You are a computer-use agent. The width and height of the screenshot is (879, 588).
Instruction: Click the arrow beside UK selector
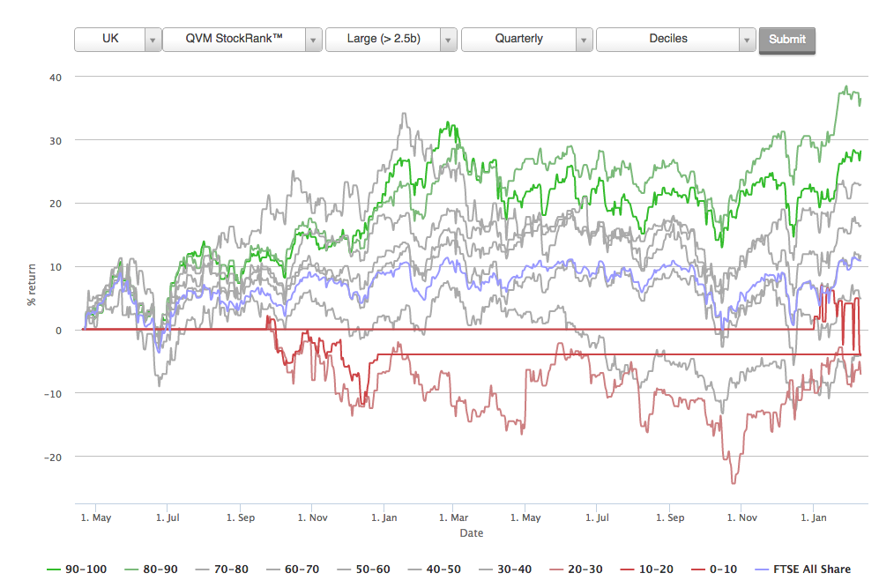[153, 40]
